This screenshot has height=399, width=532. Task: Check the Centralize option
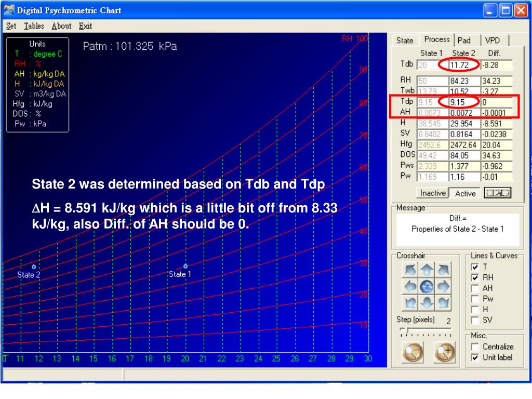(475, 347)
